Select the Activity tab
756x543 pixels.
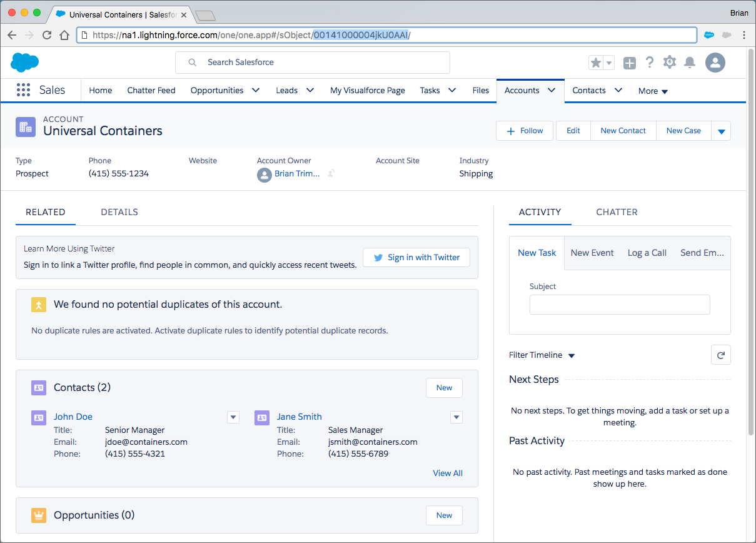point(540,212)
